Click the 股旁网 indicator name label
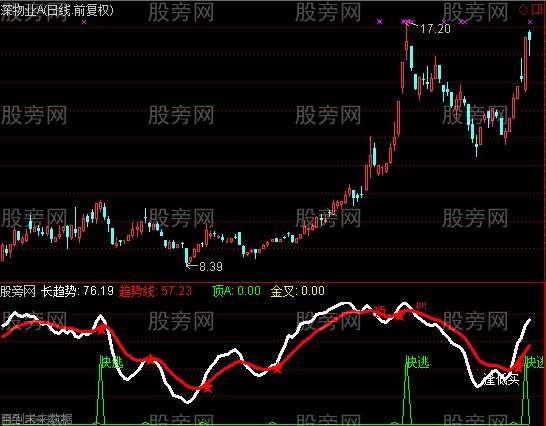Viewport: 546px width, 426px height. [x=18, y=291]
